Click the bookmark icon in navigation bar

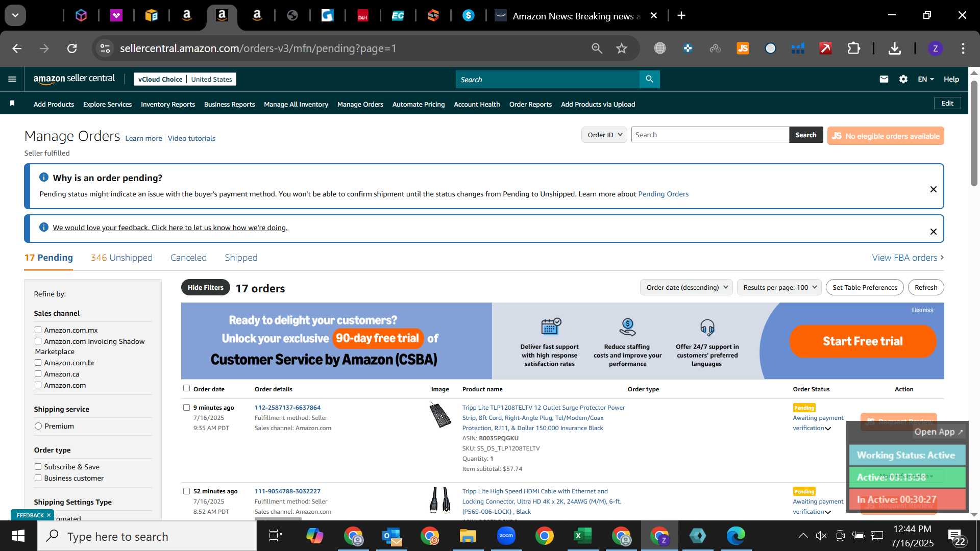click(12, 104)
